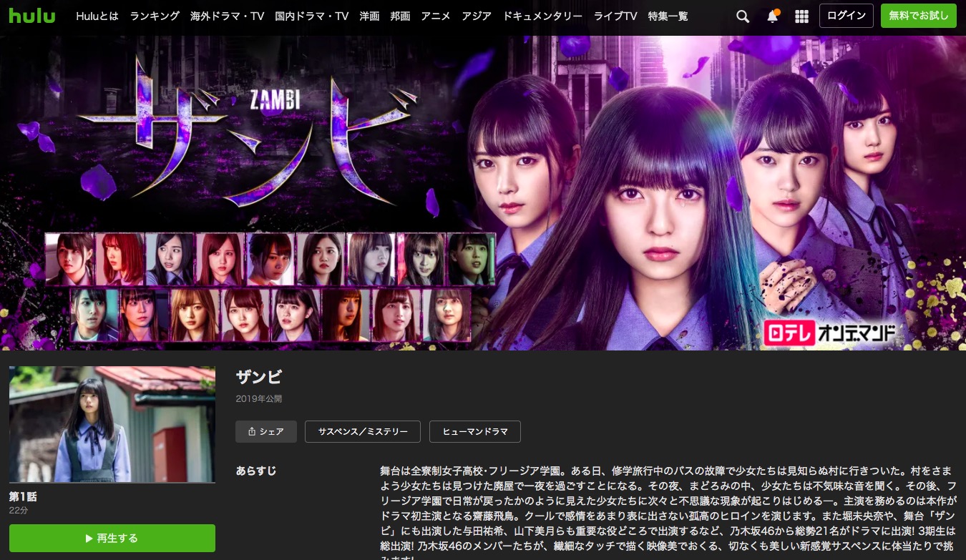Click the あらすじ synopsis label
Screen dimensions: 966x560
(x=256, y=471)
